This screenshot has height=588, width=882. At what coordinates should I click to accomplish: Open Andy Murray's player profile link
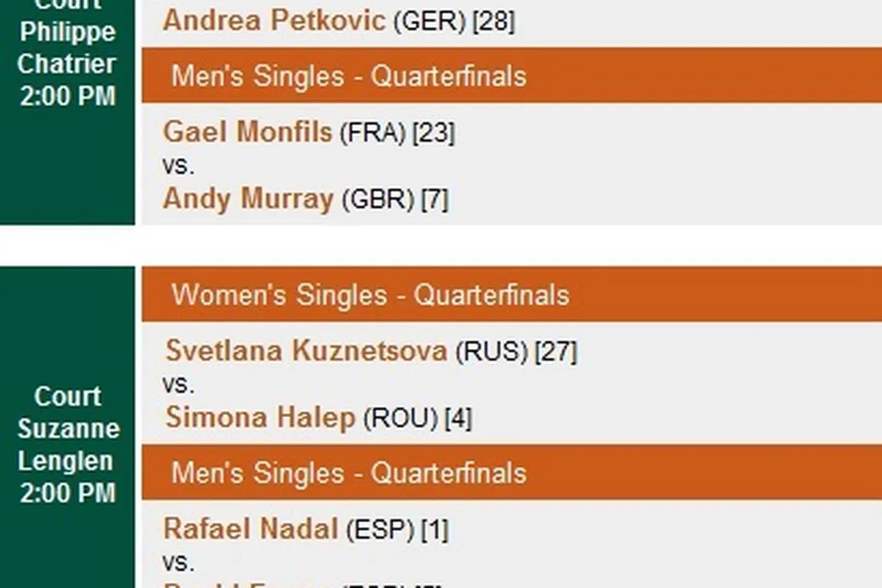point(248,199)
